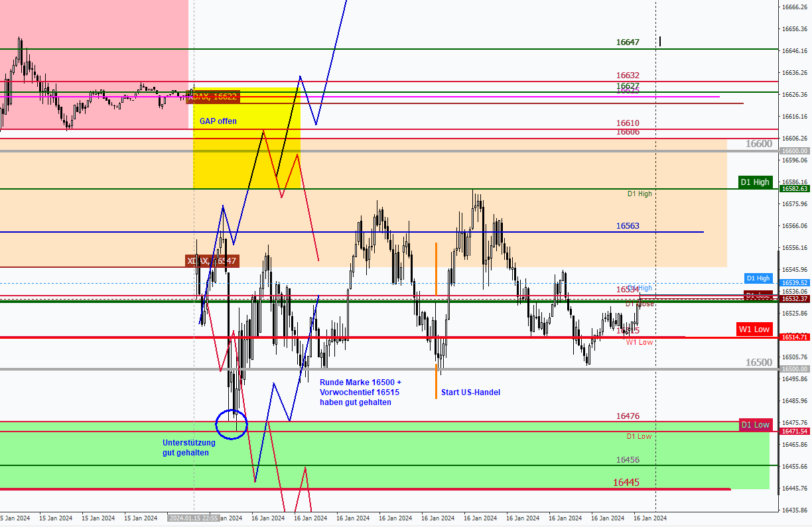This screenshot has width=812, height=527.
Task: Click the pink shaded rectangle top left
Action: pyautogui.click(x=93, y=40)
